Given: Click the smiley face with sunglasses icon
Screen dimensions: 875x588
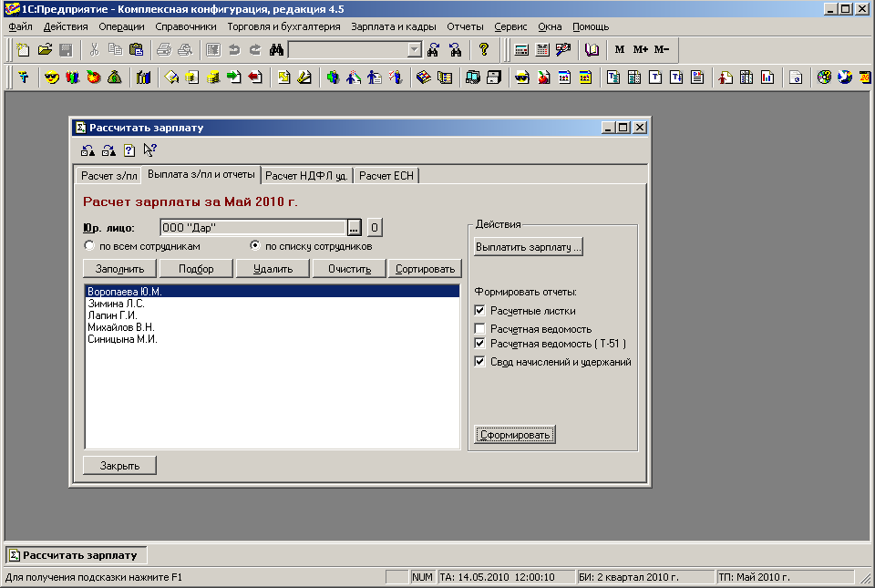Looking at the screenshot, I should click(x=52, y=77).
